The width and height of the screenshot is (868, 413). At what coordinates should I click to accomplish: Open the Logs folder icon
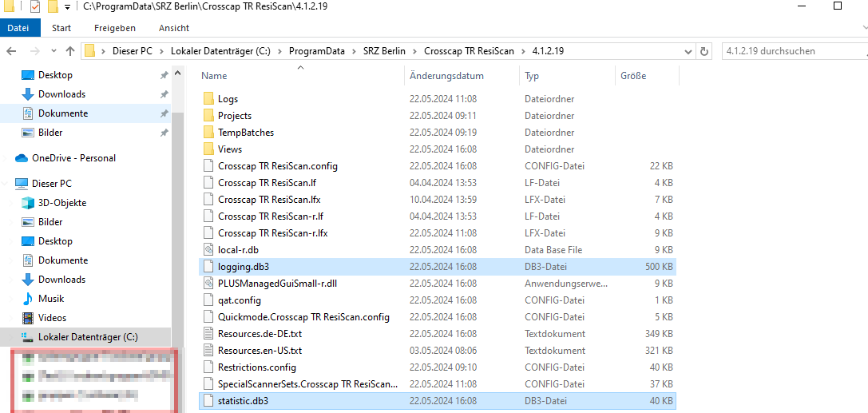point(208,99)
